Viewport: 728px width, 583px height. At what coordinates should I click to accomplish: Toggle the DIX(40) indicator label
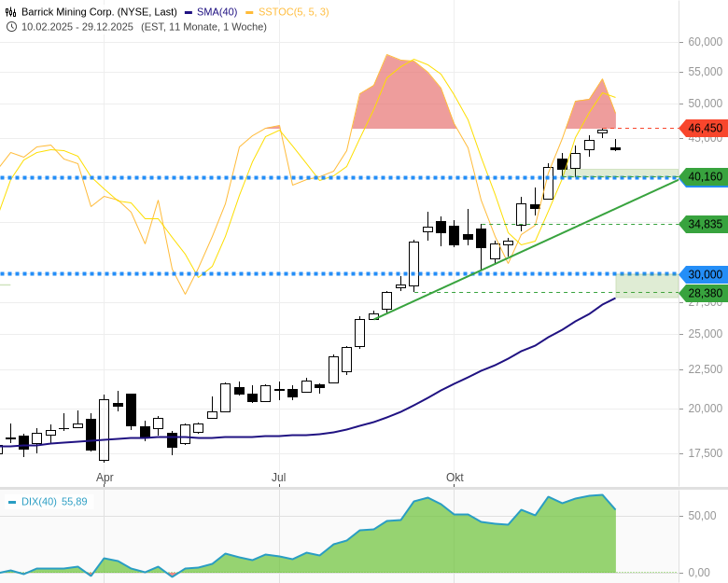tap(38, 502)
